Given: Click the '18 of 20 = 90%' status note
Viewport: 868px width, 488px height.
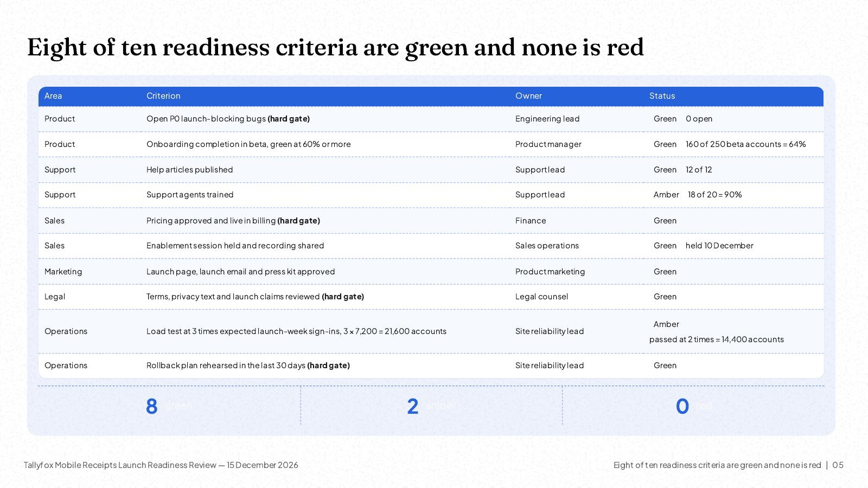Looking at the screenshot, I should tap(715, 195).
